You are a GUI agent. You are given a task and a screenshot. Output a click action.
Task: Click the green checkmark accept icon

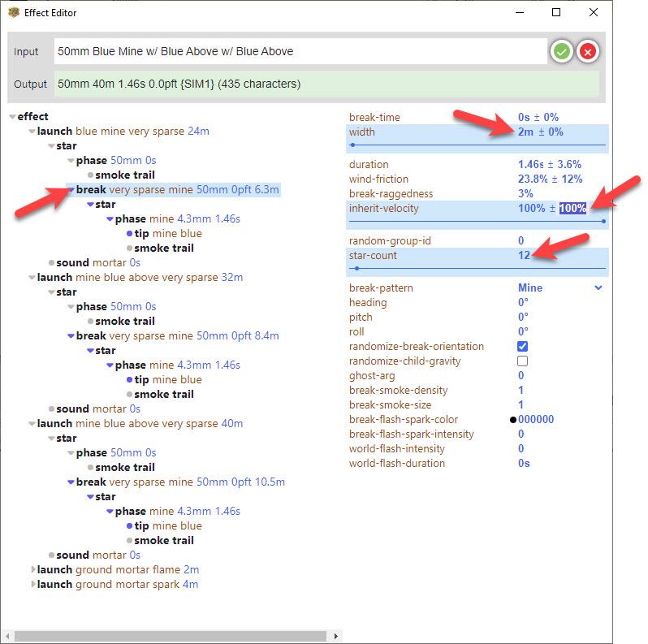pos(561,51)
